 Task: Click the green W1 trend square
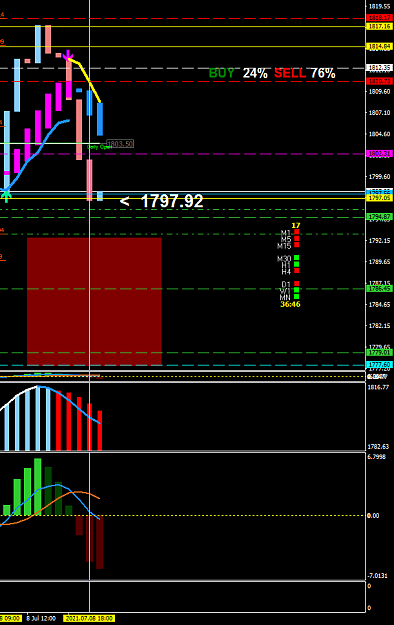[296, 290]
